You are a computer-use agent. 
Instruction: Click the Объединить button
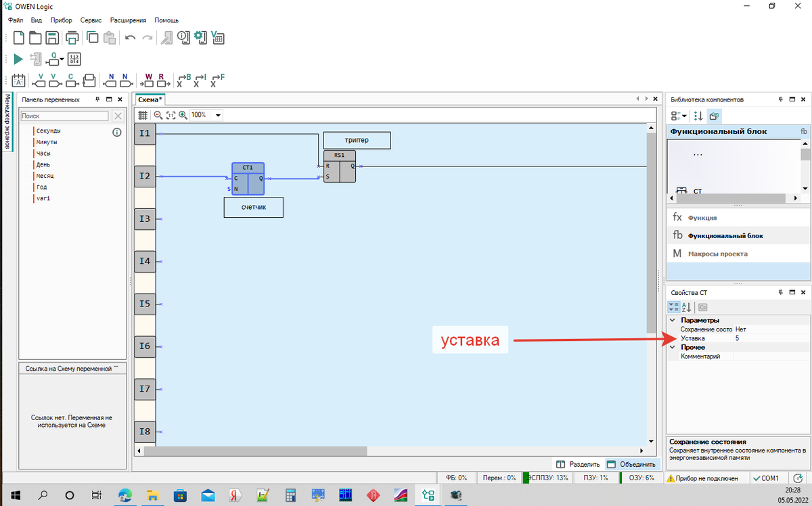(x=631, y=465)
